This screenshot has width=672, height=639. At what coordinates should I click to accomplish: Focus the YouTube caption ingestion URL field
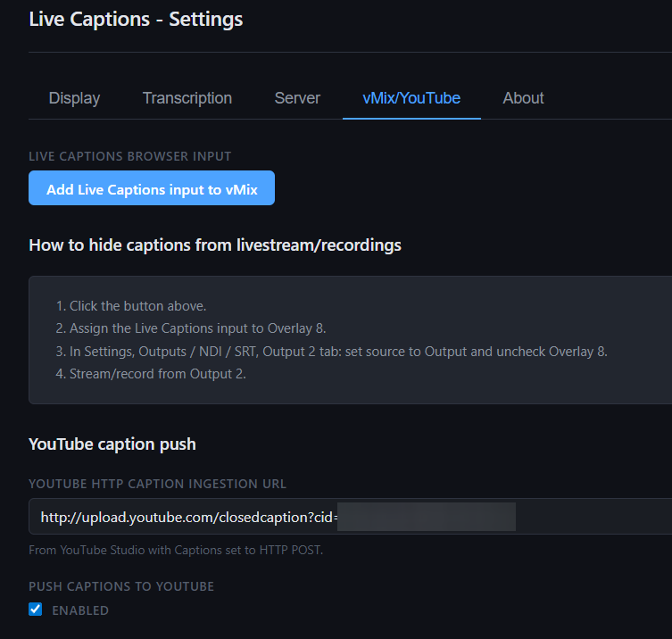click(x=350, y=517)
